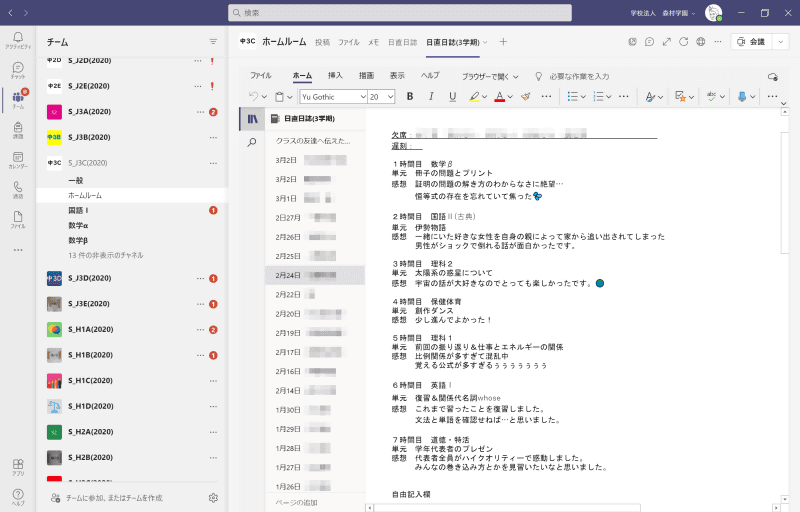Switch to the 描画 ribbon tab
Image resolution: width=800 pixels, height=512 pixels.
[366, 75]
